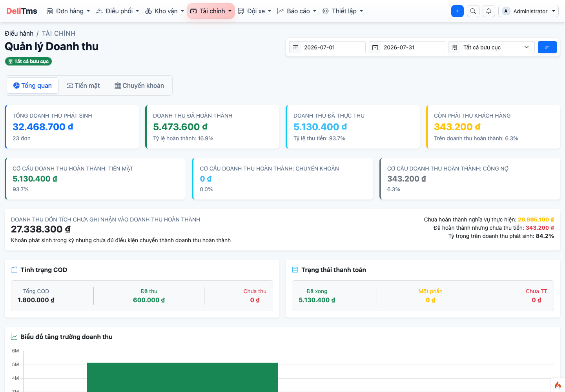Click the Chưa TT payment amount

536,300
